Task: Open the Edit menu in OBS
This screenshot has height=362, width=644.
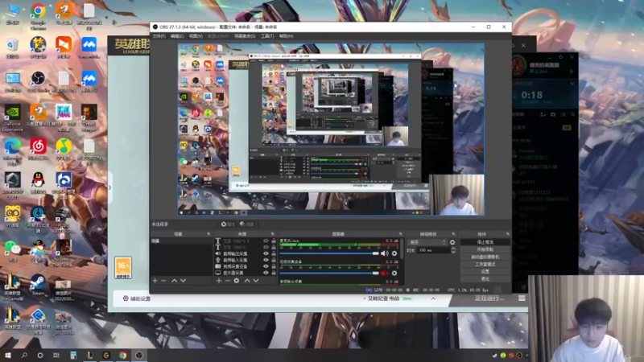Action: click(x=177, y=36)
